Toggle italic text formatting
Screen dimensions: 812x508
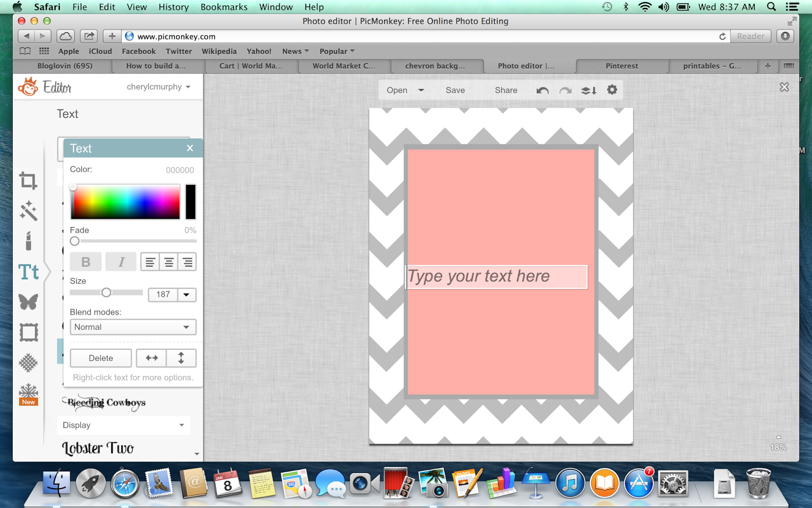121,262
